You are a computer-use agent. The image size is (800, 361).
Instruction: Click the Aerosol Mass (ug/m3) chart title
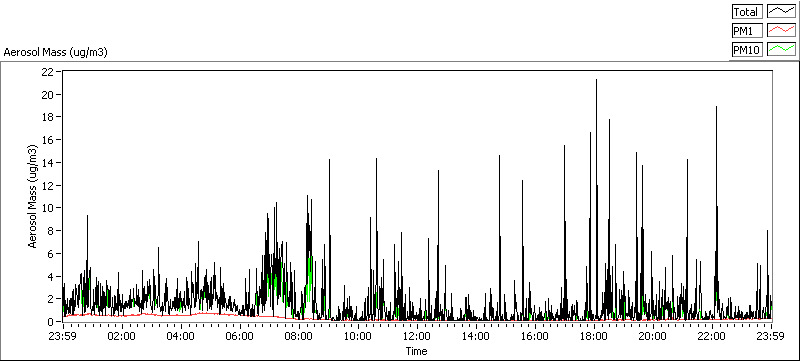(55, 52)
